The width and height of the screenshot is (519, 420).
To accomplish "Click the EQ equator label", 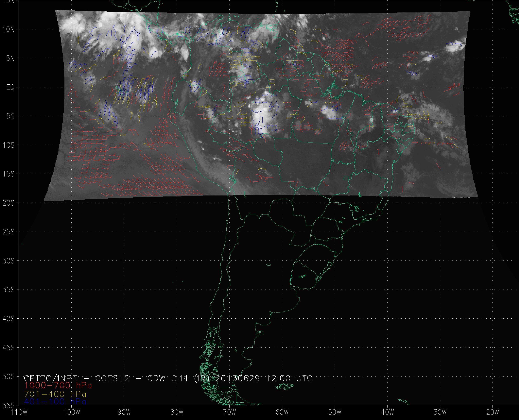I will [10, 87].
